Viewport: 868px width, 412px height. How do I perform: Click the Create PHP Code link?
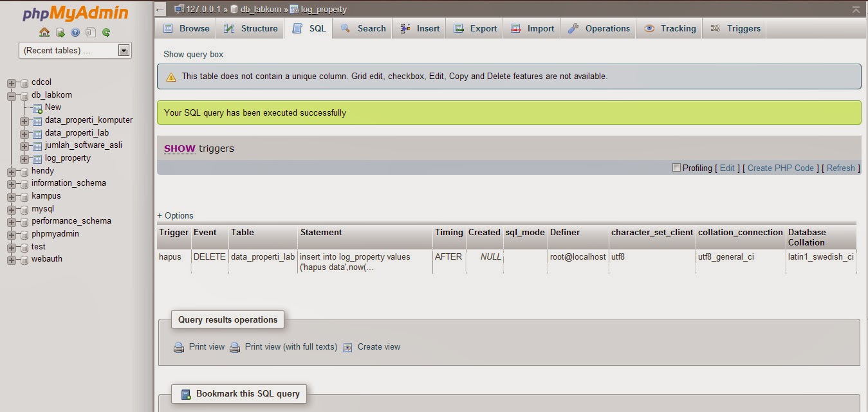tap(780, 168)
